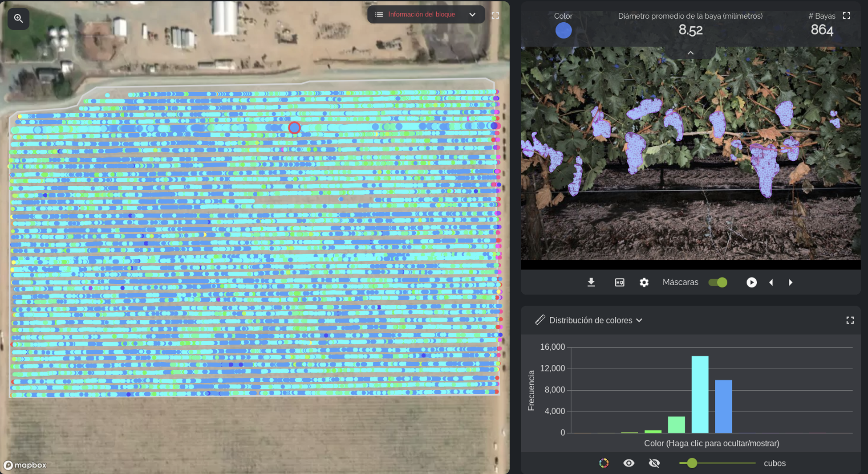Advance to the next image

click(791, 282)
